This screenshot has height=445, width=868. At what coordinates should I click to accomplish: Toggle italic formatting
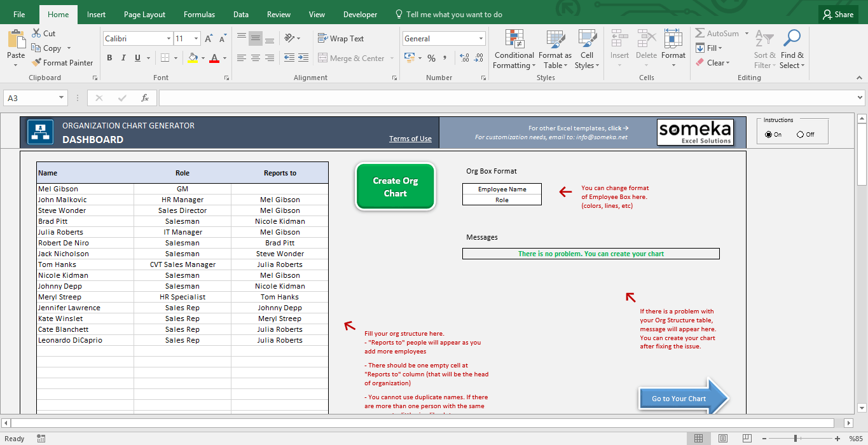(122, 57)
